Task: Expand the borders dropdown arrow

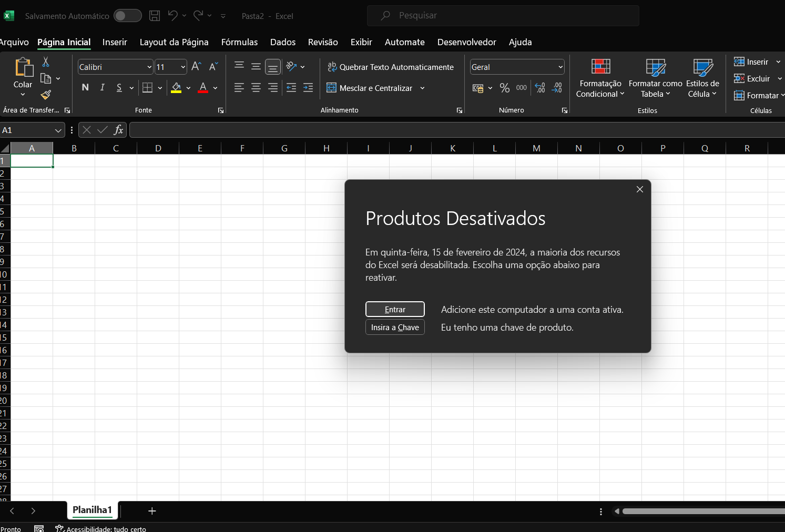Action: pyautogui.click(x=160, y=88)
